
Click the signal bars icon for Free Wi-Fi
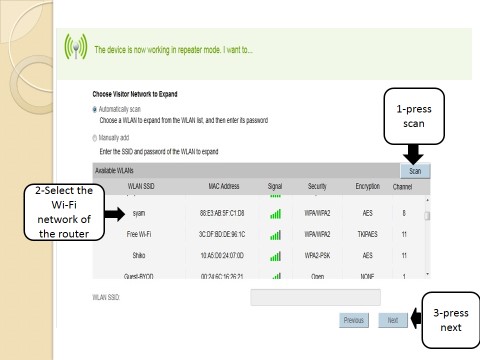point(275,235)
